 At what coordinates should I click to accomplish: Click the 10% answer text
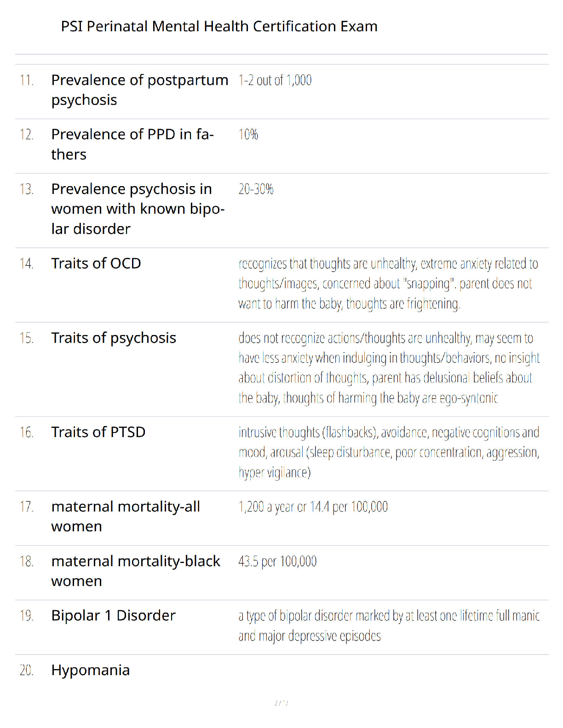[x=248, y=135]
